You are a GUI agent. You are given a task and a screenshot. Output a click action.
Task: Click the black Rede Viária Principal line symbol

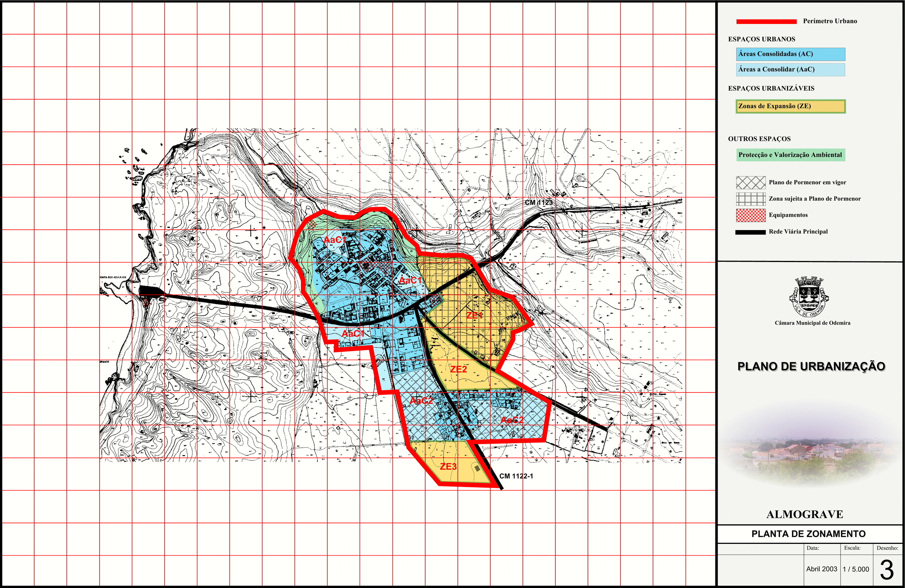pyautogui.click(x=750, y=232)
